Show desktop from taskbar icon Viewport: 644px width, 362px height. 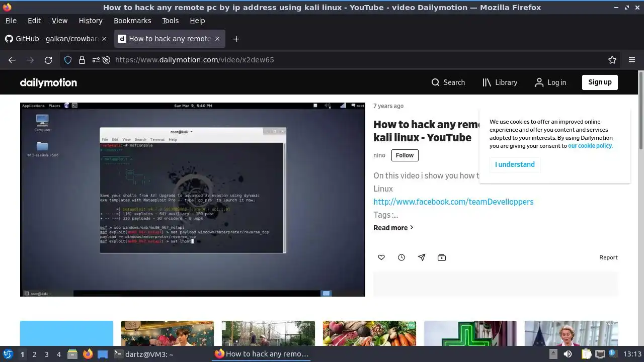103,354
